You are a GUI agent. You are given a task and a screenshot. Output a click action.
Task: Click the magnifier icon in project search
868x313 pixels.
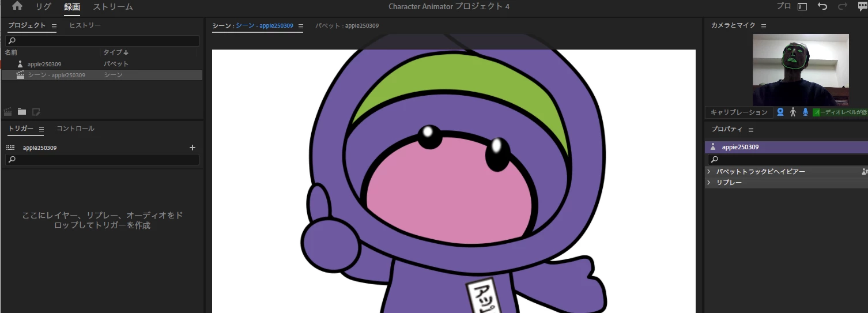point(12,41)
